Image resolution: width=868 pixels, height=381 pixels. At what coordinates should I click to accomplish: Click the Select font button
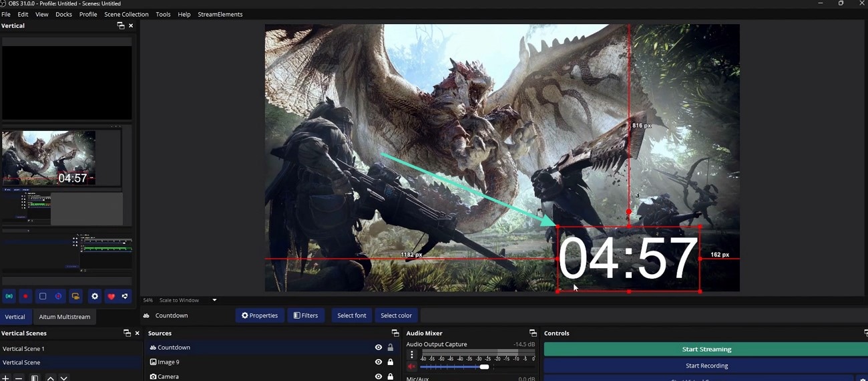352,315
